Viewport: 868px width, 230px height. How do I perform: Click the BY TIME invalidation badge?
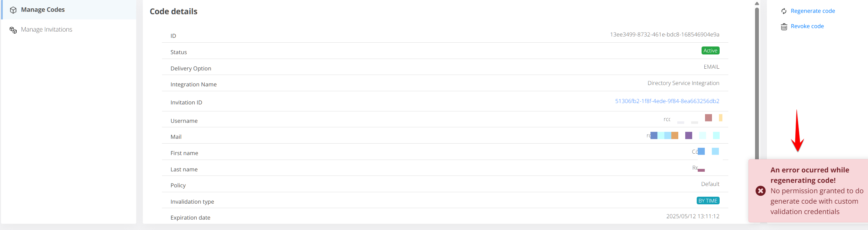[708, 201]
